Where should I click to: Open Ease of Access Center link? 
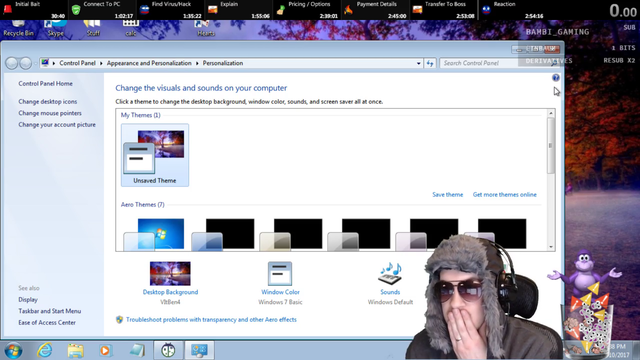(x=47, y=322)
